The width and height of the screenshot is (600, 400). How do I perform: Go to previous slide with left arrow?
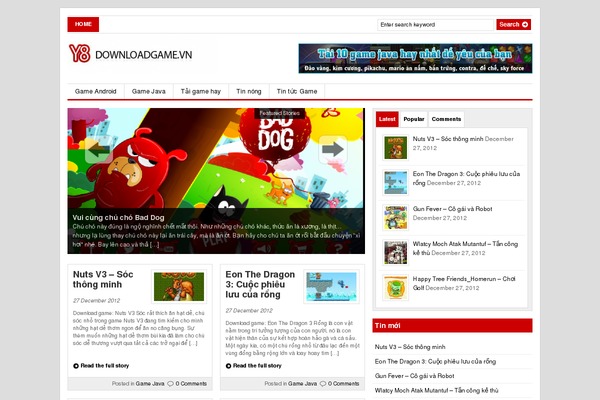[x=99, y=149]
